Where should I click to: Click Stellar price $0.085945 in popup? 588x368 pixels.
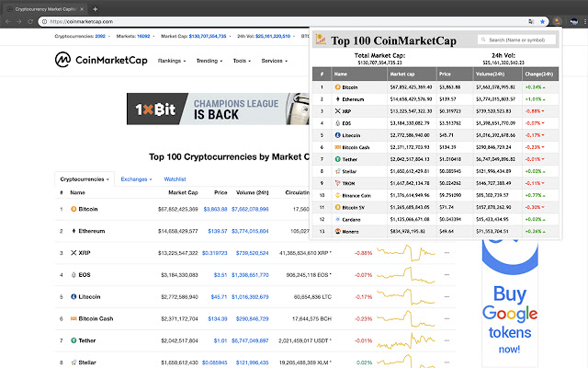coord(450,171)
